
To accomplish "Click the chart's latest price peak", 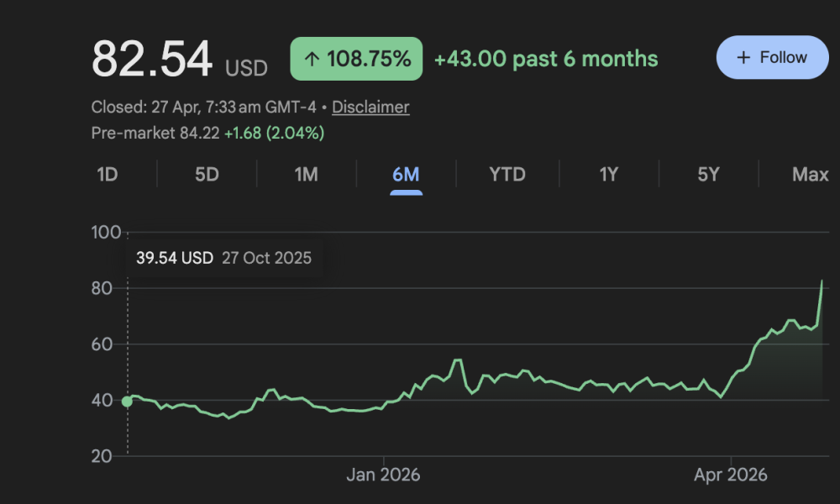I will (822, 281).
